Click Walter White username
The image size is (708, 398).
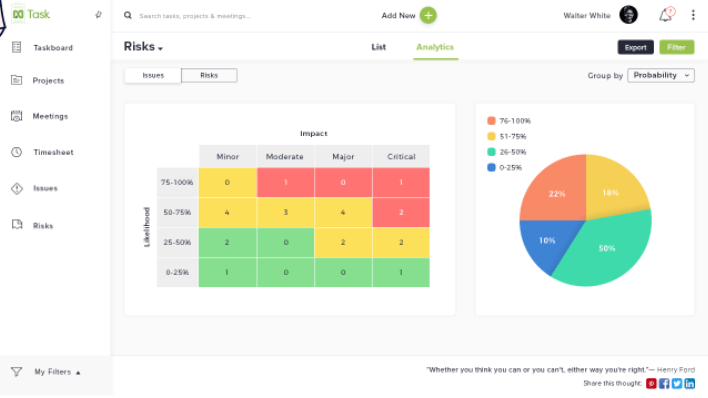pos(587,15)
